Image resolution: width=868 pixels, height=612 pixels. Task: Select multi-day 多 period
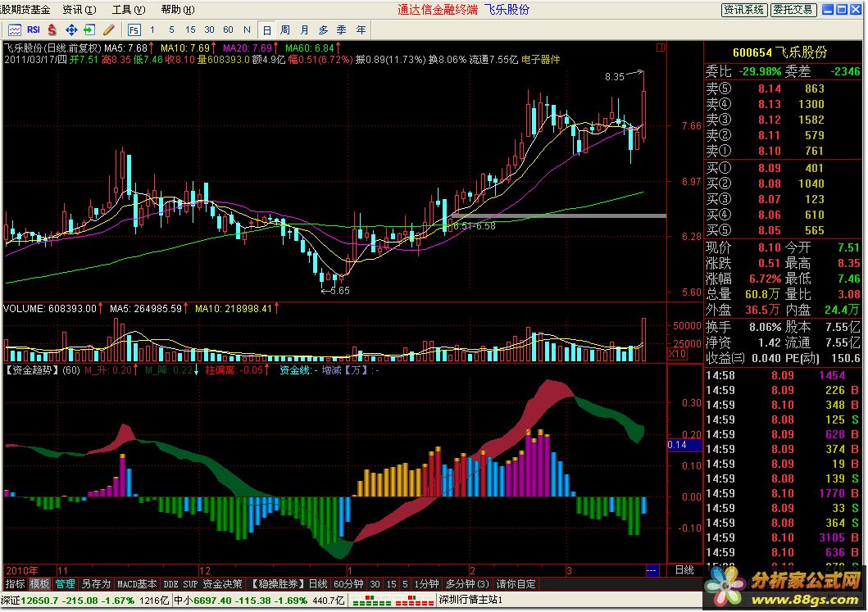point(323,29)
